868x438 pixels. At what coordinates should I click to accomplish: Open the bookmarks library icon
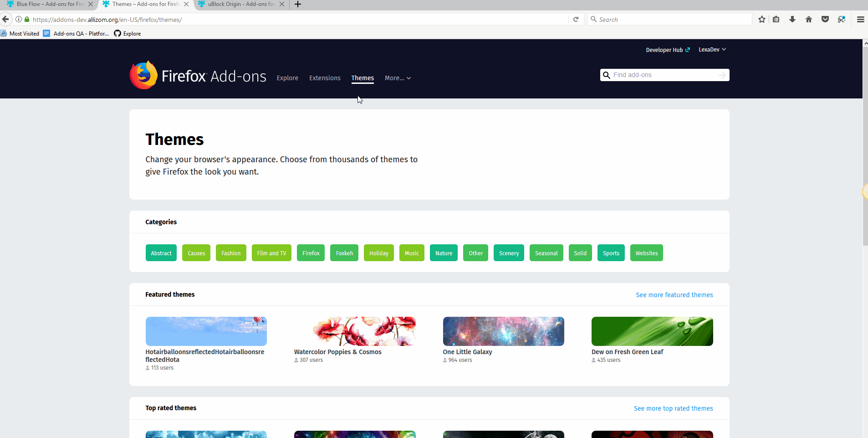[x=776, y=19]
